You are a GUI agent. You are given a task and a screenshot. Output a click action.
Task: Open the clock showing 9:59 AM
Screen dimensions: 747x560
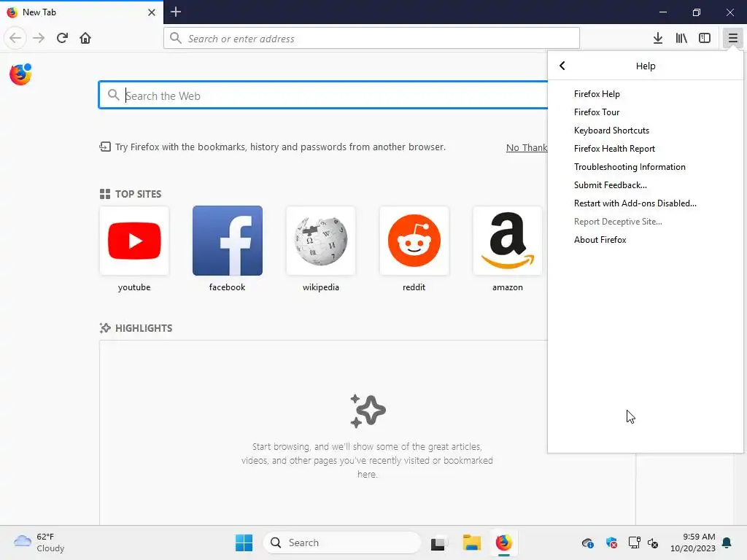click(693, 542)
